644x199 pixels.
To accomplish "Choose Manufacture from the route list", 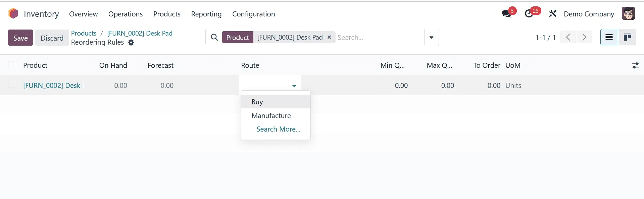I will pos(276,115).
